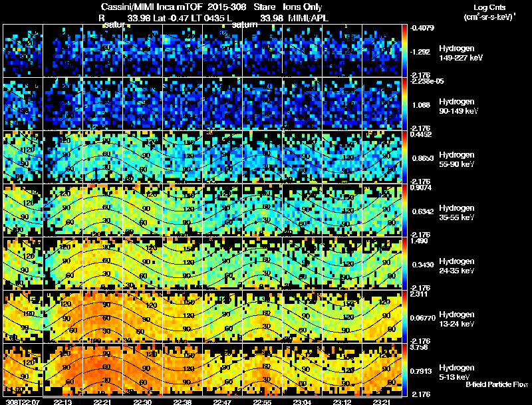
Task: Click the '22:21' time axis label
Action: (x=102, y=402)
